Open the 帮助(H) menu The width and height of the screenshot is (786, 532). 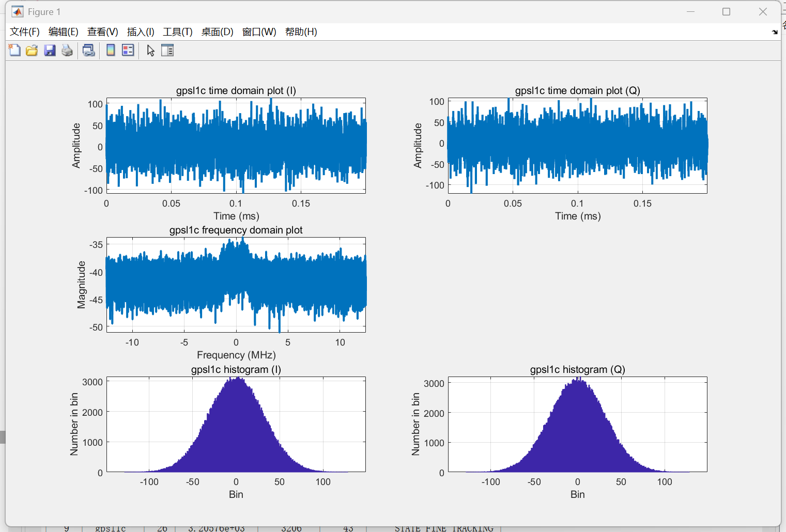(x=301, y=32)
